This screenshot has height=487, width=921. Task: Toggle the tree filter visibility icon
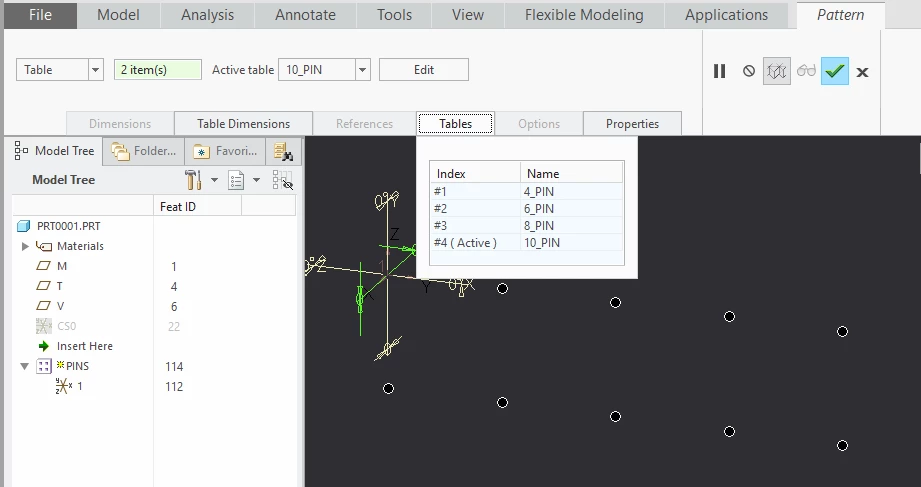click(283, 180)
